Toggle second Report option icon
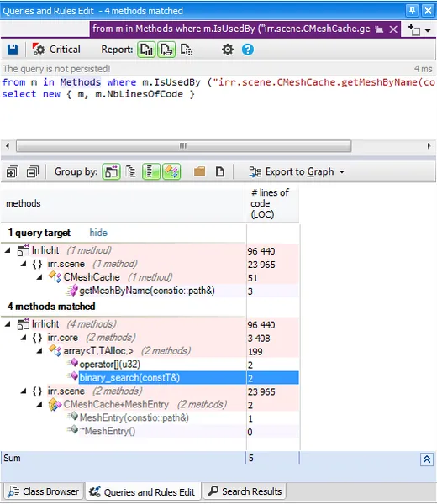 [166, 50]
